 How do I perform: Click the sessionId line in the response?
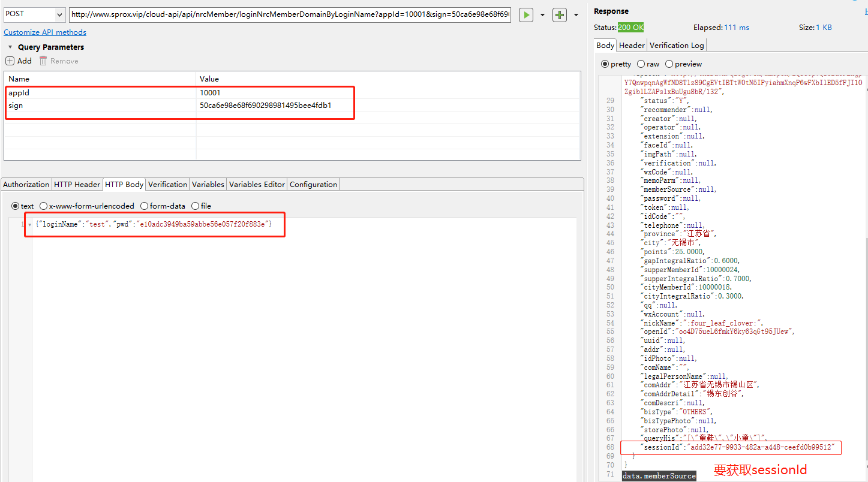[737, 447]
